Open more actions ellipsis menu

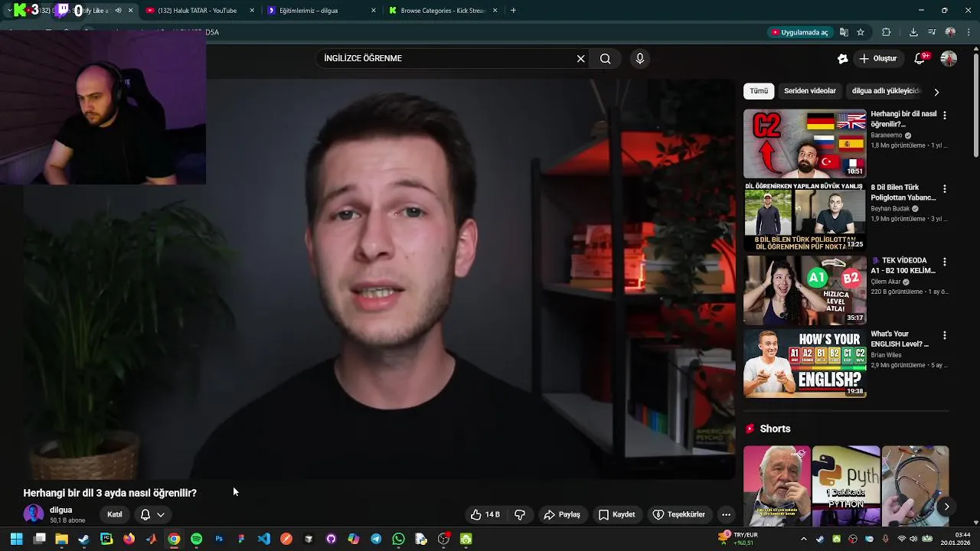(x=726, y=515)
